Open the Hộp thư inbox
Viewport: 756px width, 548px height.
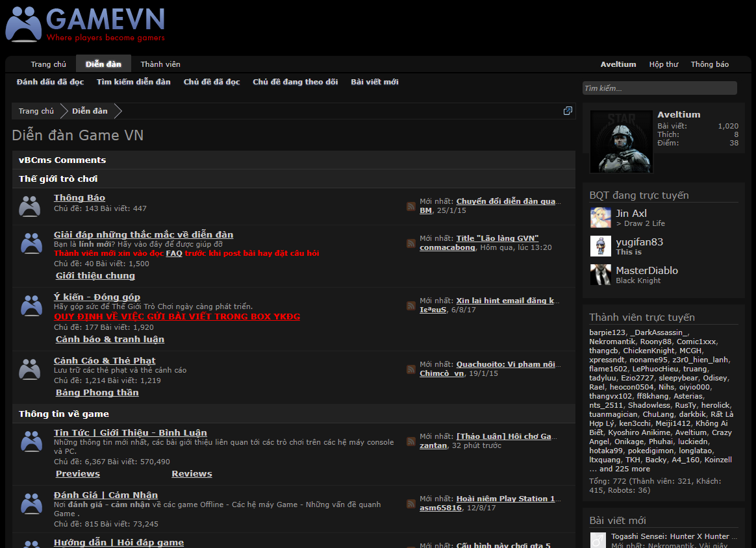click(663, 64)
